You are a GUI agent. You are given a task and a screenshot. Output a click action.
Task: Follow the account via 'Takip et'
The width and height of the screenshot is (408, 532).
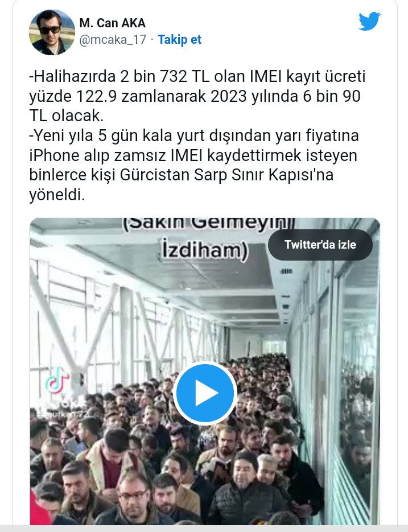pos(180,40)
